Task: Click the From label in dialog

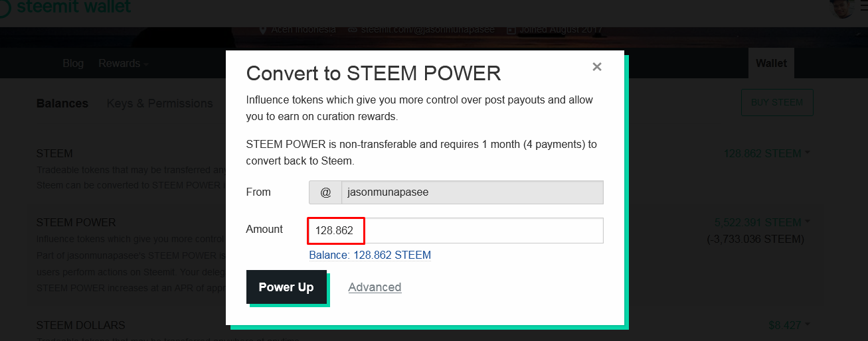Action: [258, 192]
